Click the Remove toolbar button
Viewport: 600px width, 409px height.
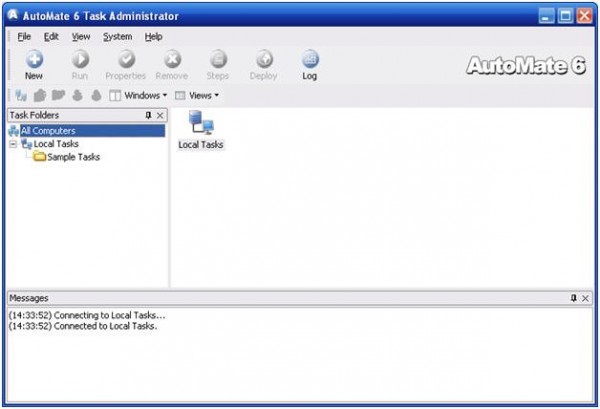(172, 65)
